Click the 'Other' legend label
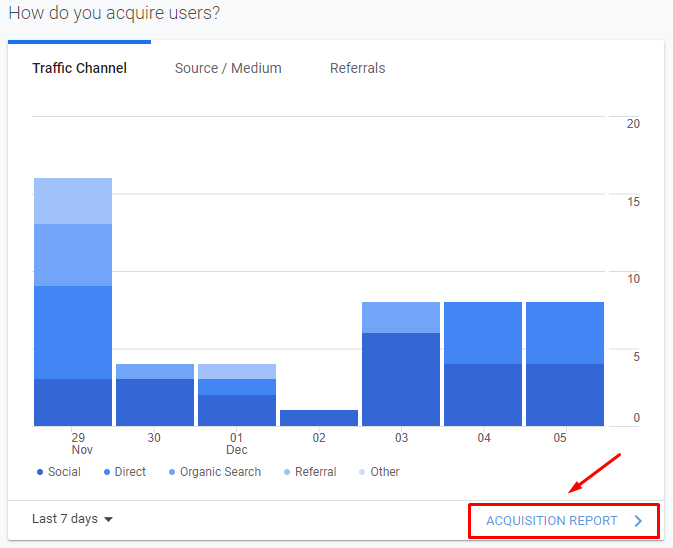 pos(385,472)
